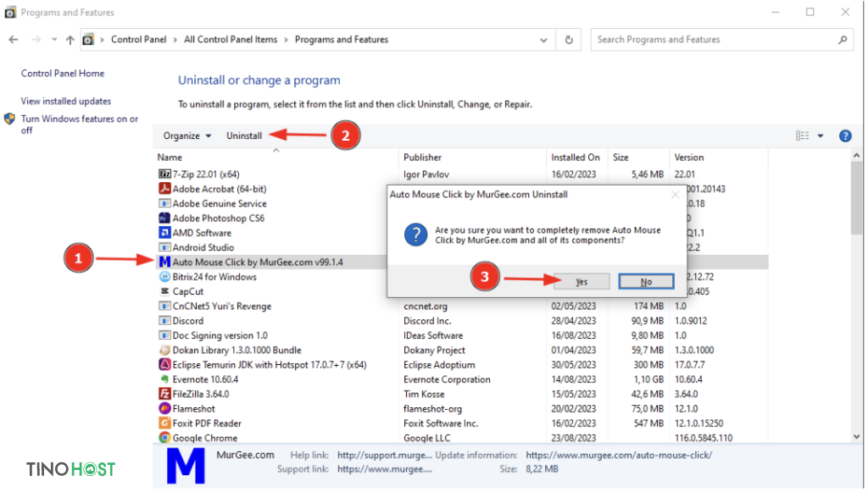Select the 1,10 GB size cell
The height and width of the screenshot is (492, 868).
point(648,379)
